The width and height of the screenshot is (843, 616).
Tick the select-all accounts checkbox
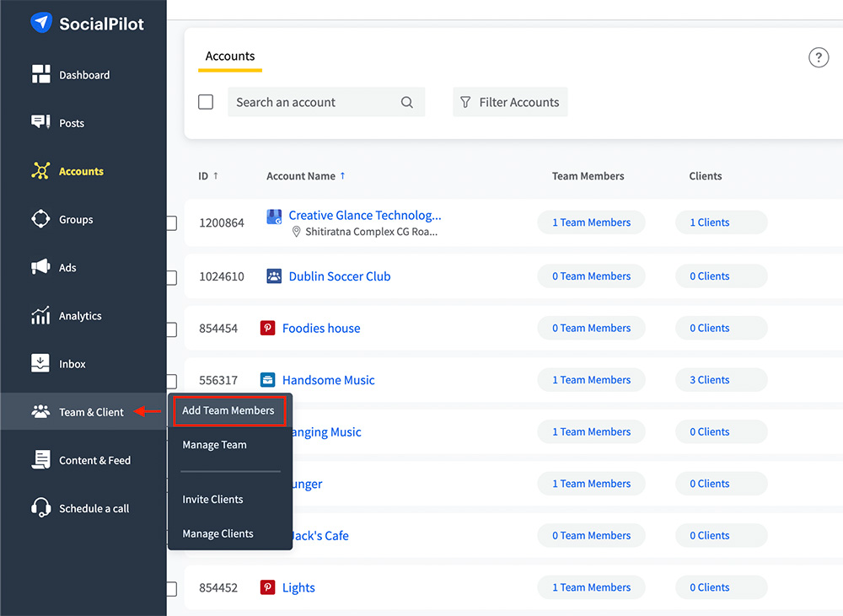tap(206, 102)
